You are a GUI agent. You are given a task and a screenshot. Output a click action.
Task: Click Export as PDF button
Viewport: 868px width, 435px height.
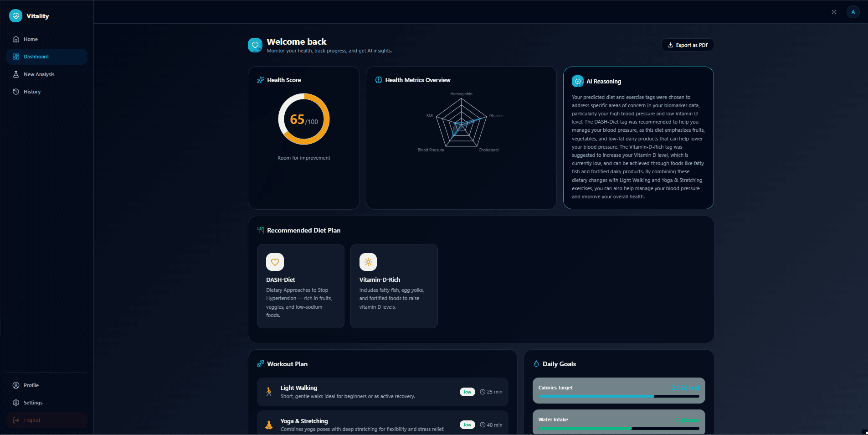pos(688,45)
